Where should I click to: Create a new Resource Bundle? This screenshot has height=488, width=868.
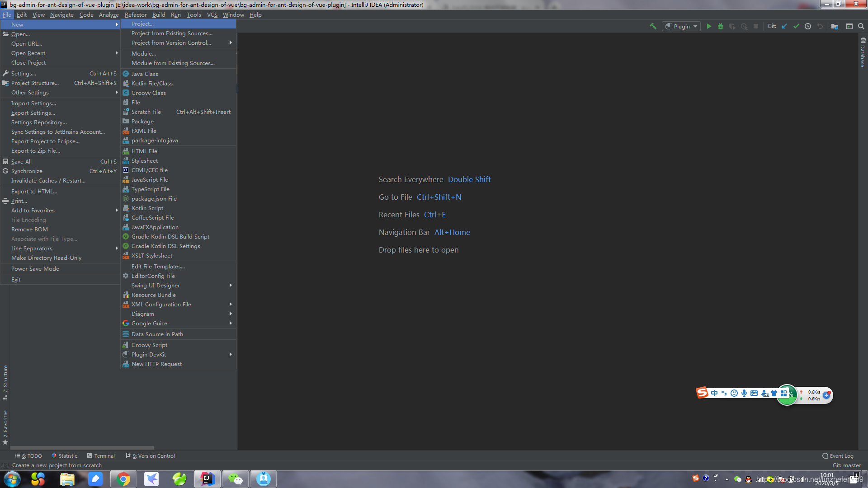click(179, 295)
